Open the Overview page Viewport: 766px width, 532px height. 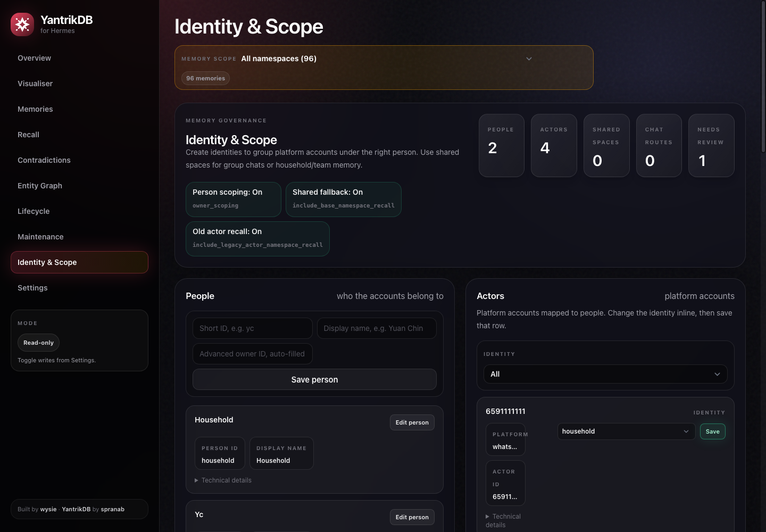[x=79, y=58]
